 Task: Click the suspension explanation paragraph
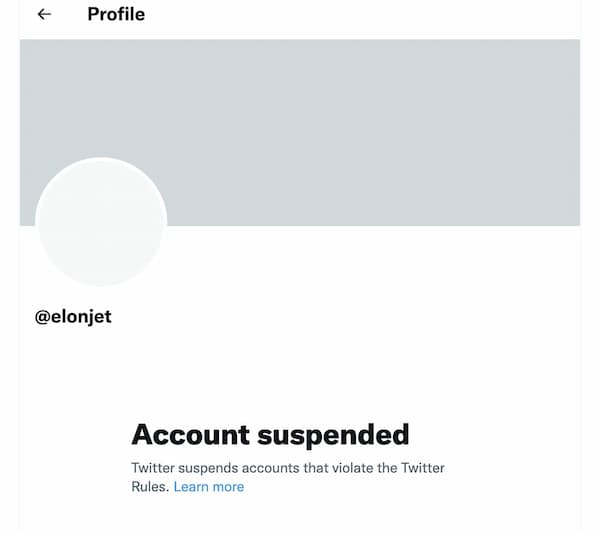288,477
